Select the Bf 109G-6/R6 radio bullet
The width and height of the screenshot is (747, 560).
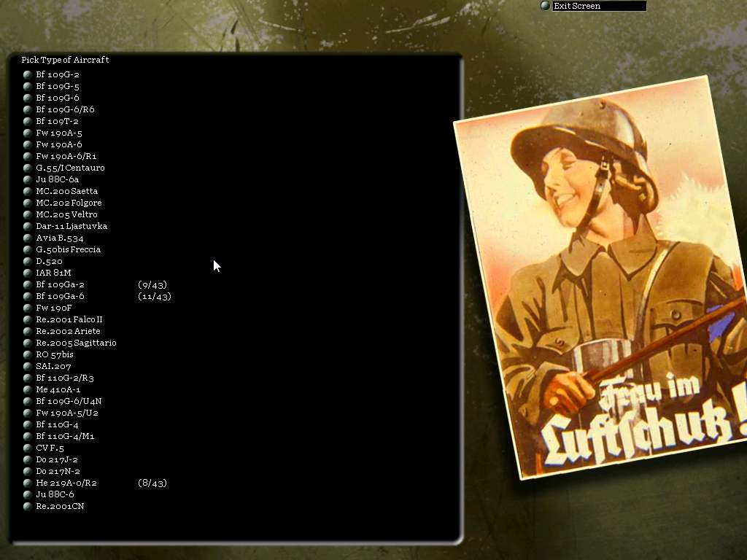pos(28,109)
